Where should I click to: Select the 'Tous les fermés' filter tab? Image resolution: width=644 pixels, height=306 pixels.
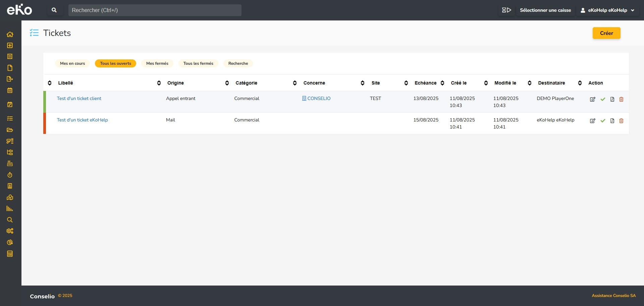pos(198,63)
